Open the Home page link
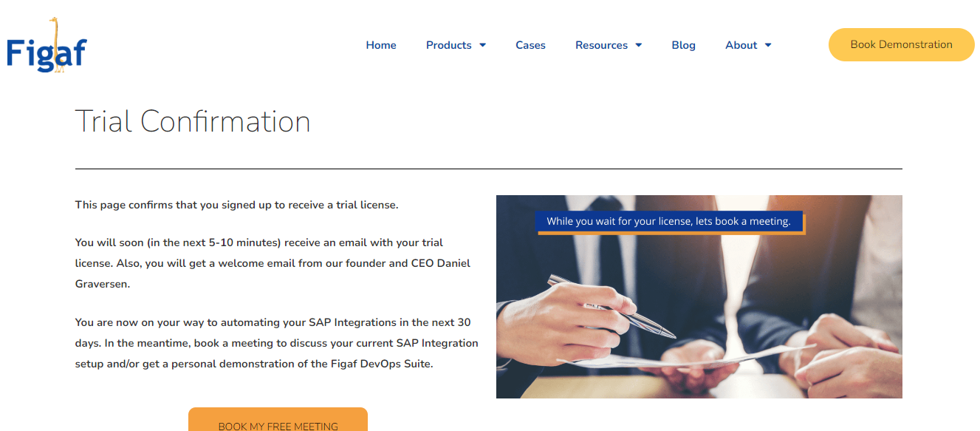 tap(381, 45)
